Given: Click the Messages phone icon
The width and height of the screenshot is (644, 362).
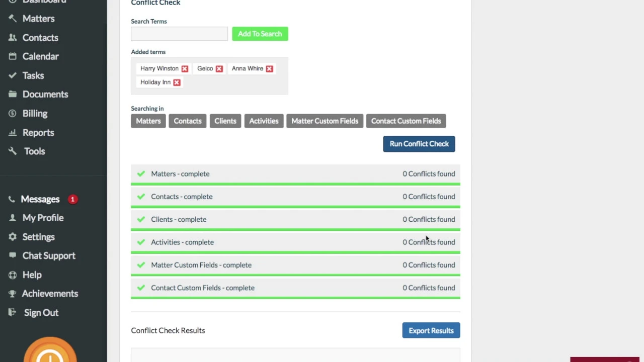Looking at the screenshot, I should [12, 199].
